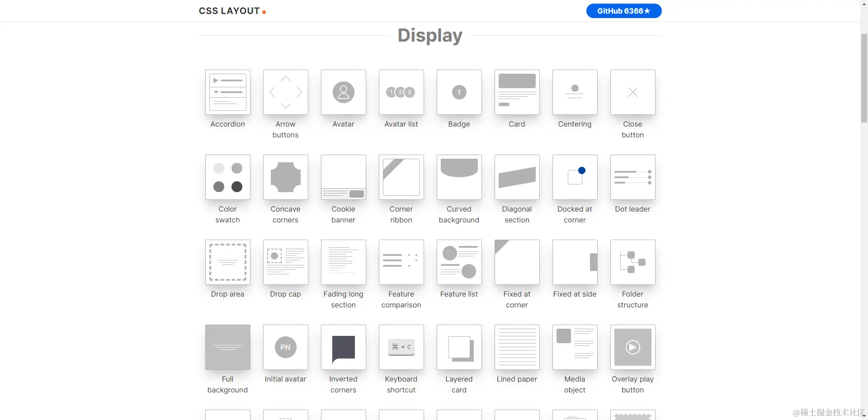Open the Docked at corner pattern icon
The height and width of the screenshot is (420, 868).
575,177
